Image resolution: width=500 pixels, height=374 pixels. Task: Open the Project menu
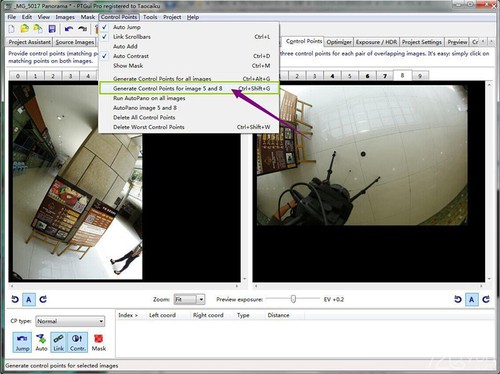(x=172, y=17)
